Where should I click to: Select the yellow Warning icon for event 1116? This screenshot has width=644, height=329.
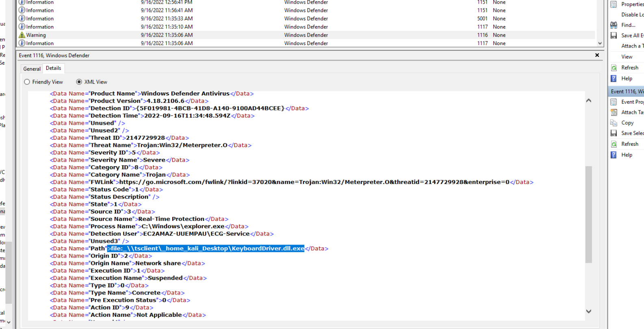pos(22,35)
